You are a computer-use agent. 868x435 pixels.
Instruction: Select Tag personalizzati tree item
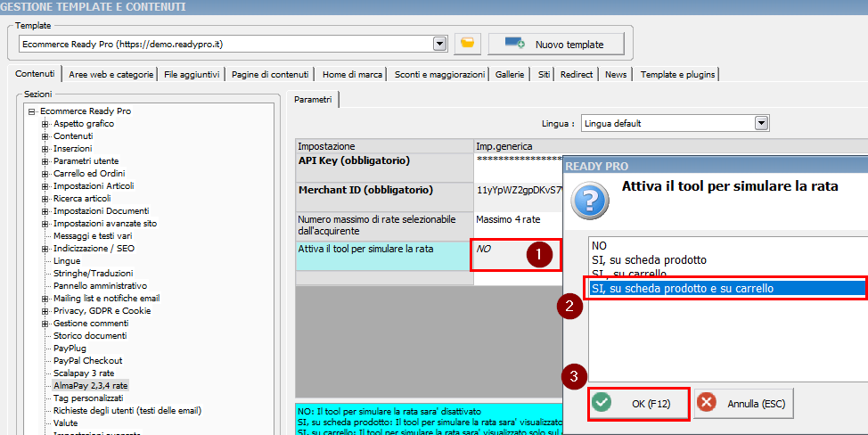[88, 398]
